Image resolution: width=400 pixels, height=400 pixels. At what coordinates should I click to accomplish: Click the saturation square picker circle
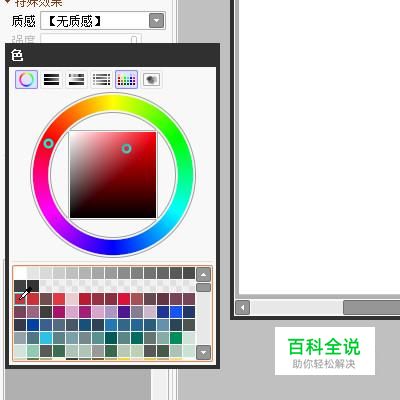126,148
